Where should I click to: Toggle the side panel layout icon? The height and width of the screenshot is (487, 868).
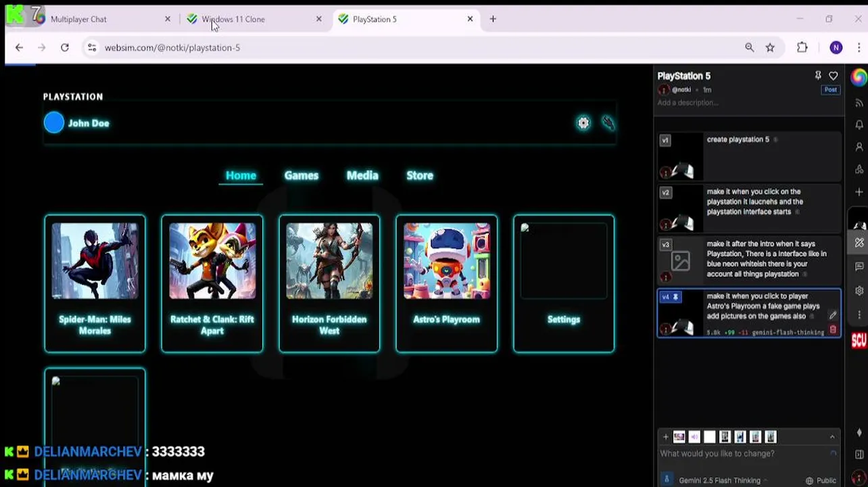pos(859,455)
